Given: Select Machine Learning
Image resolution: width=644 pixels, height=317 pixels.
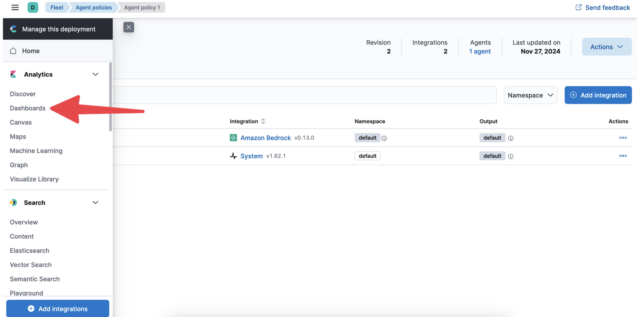Looking at the screenshot, I should point(36,151).
